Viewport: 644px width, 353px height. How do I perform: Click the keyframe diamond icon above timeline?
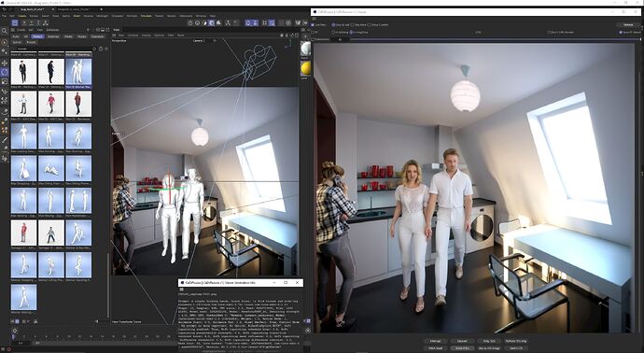15,331
